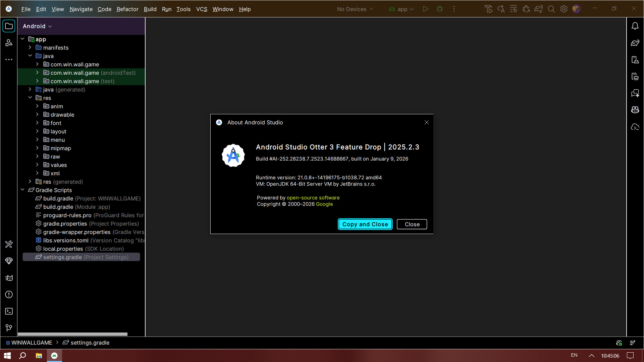Open the Device Manager panel
Image resolution: width=644 pixels, height=362 pixels.
coord(635,60)
